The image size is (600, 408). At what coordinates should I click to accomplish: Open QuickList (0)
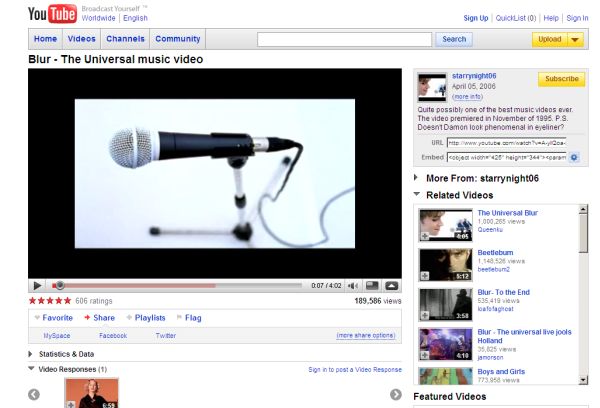click(516, 18)
